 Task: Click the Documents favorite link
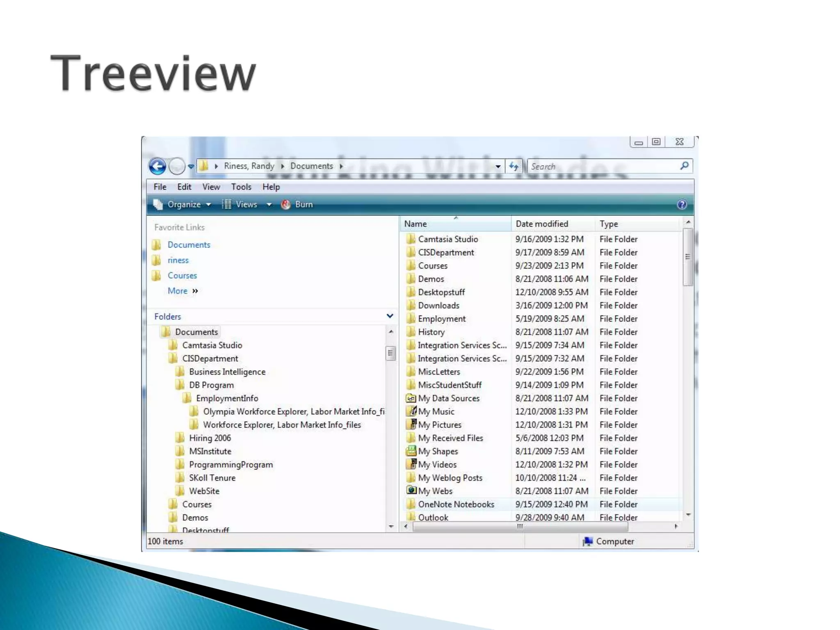click(x=189, y=245)
